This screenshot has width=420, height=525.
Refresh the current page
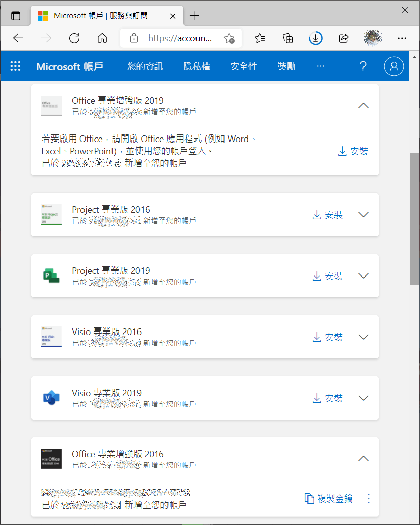click(x=74, y=38)
